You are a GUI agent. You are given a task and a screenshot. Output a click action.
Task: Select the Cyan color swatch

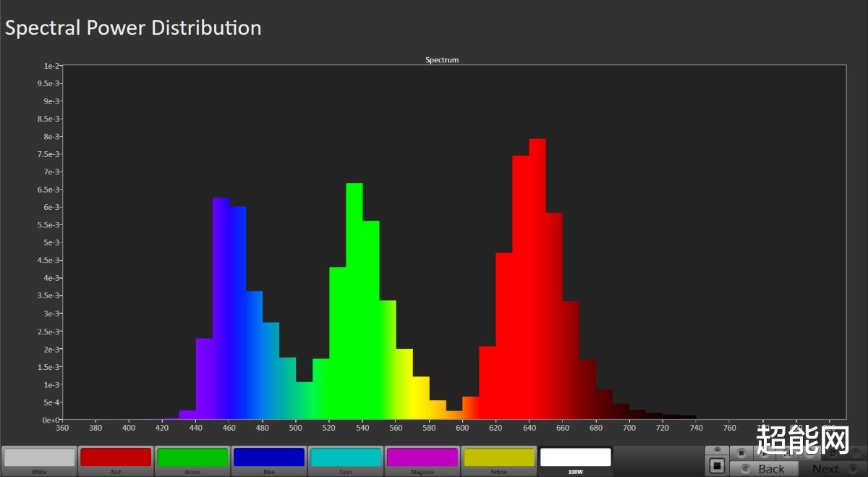click(345, 461)
